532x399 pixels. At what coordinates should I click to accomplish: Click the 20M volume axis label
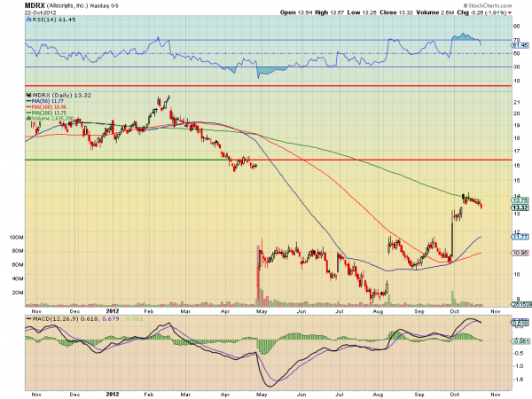click(x=18, y=293)
